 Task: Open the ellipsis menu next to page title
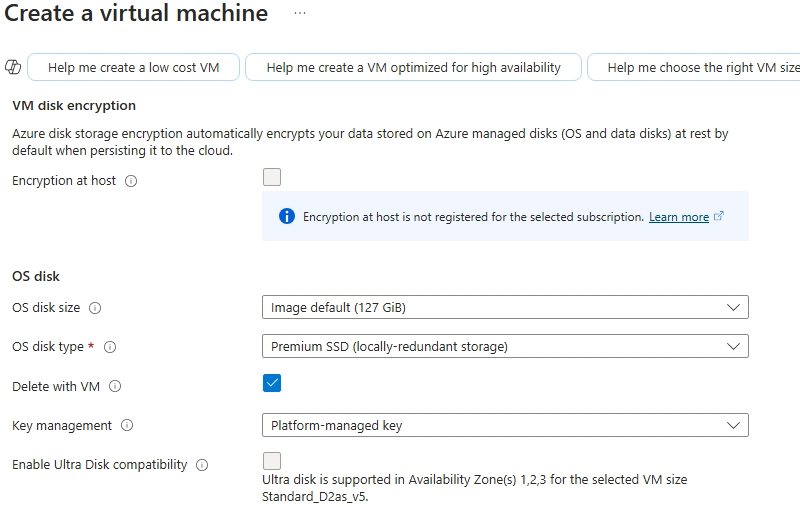(x=300, y=13)
